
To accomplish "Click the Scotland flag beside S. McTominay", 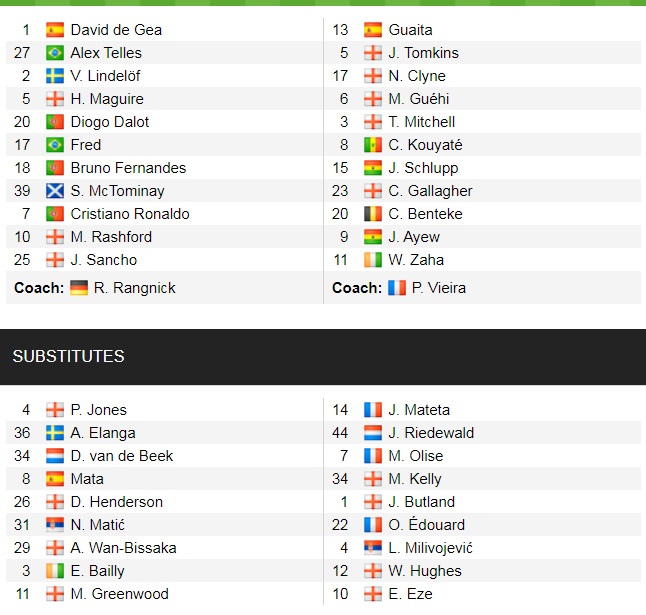I will 55,191.
